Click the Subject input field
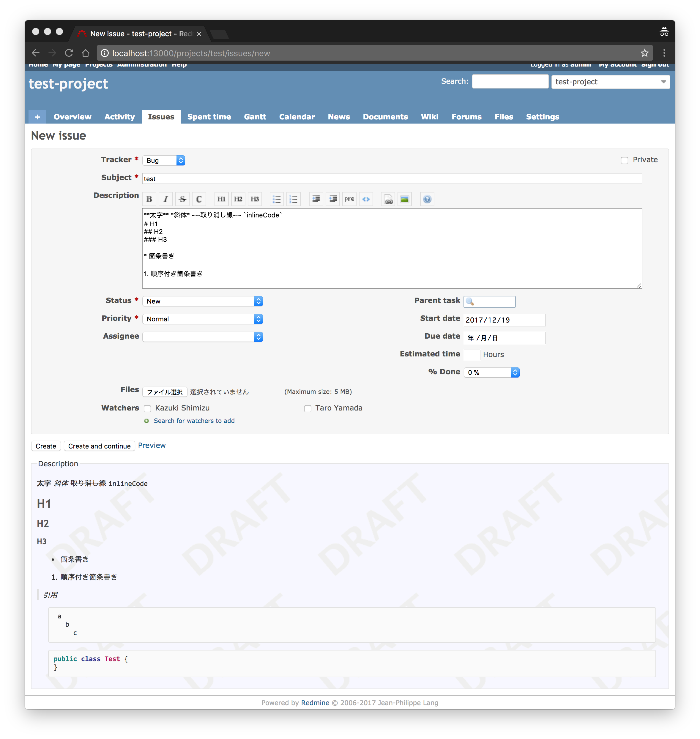700x739 pixels. pos(392,179)
